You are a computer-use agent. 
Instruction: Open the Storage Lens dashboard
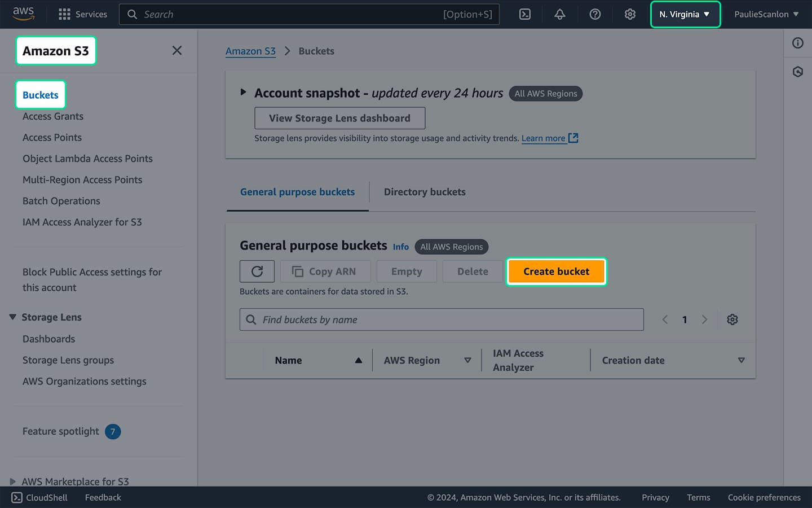339,118
